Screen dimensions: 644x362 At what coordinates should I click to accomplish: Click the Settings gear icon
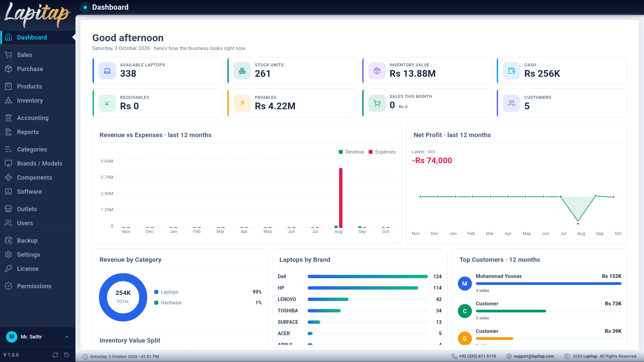pos(8,254)
